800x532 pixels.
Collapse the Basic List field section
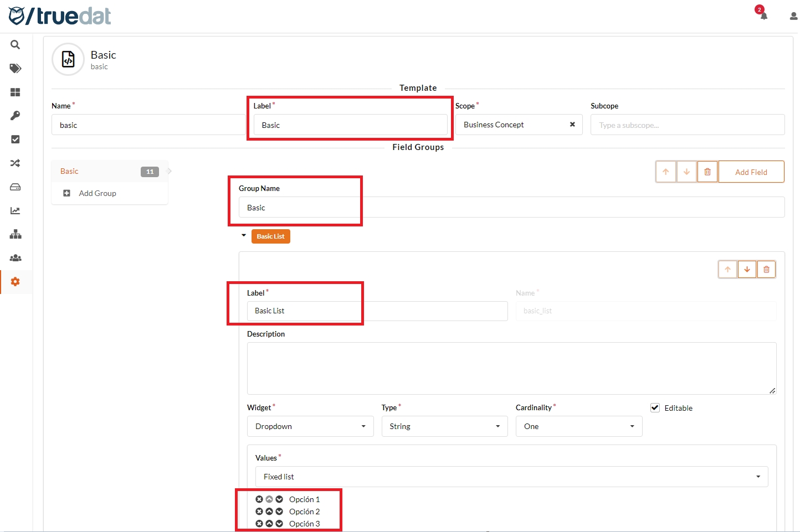(x=244, y=236)
